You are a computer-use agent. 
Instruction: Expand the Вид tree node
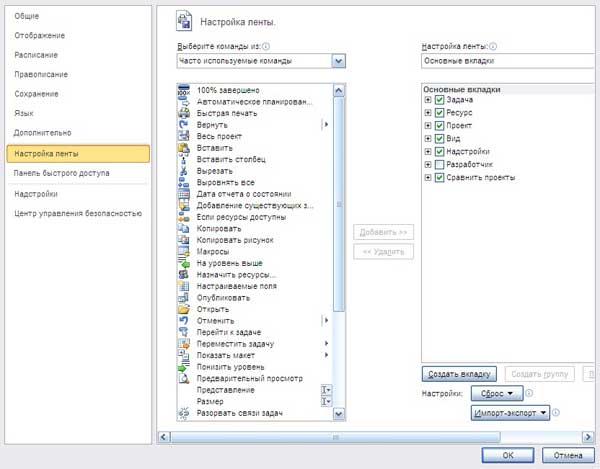(x=428, y=138)
